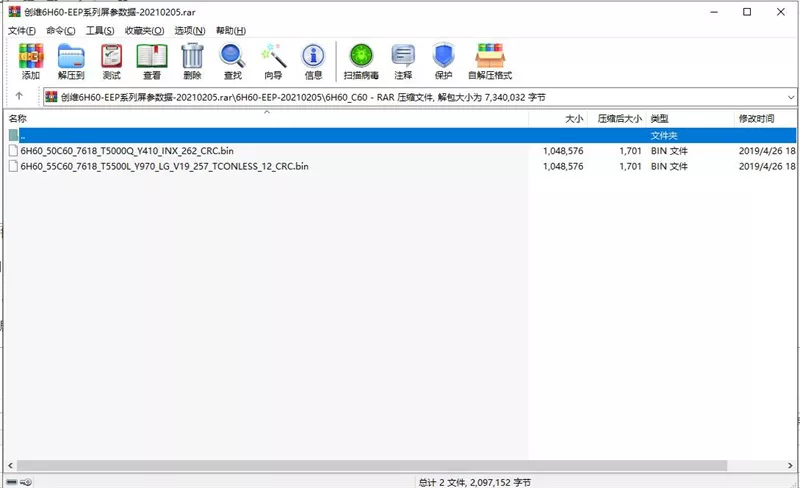This screenshot has height=488, width=800.
Task: Click BIN 文件 type of 6H60_55C60 row
Action: pos(669,166)
